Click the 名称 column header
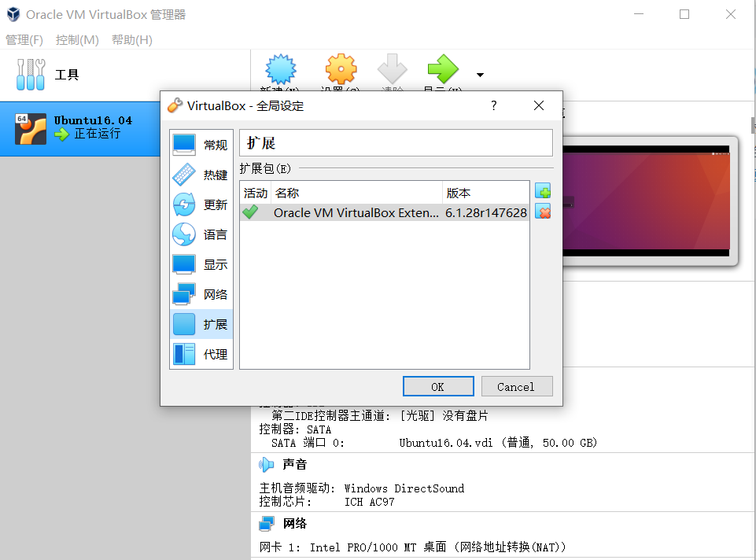Screen dimensions: 756x560 [x=357, y=193]
